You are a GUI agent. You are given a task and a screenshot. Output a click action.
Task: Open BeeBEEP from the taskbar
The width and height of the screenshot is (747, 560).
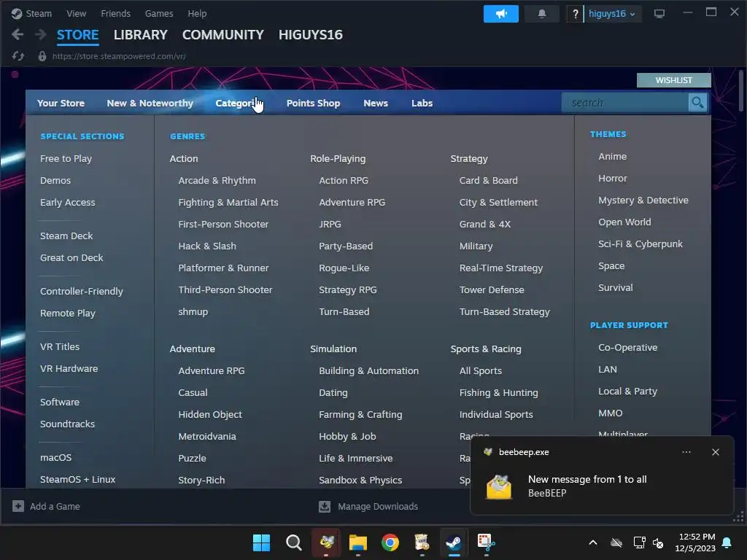click(x=326, y=542)
